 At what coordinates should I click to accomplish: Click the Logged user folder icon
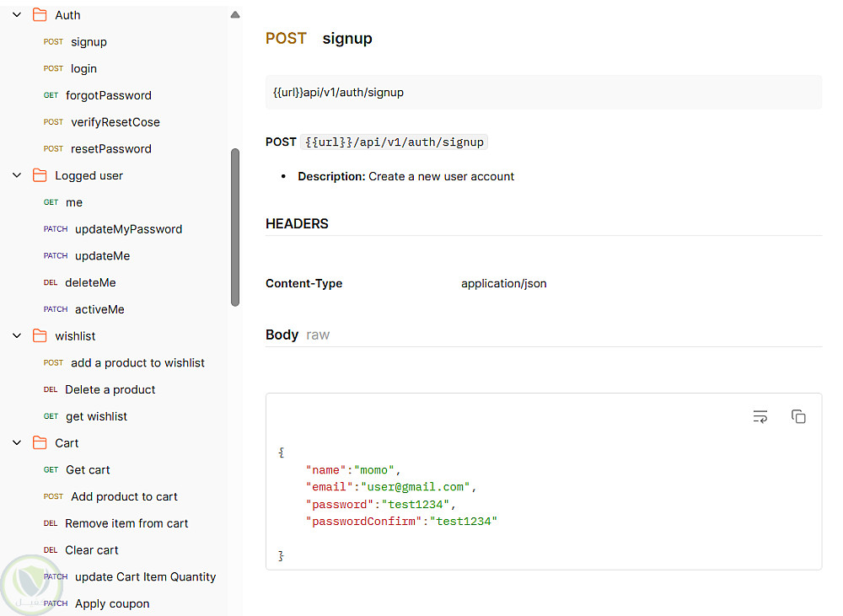coord(40,175)
